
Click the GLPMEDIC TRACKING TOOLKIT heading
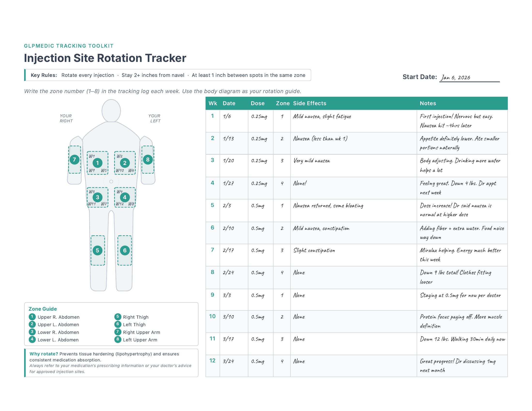coord(69,46)
